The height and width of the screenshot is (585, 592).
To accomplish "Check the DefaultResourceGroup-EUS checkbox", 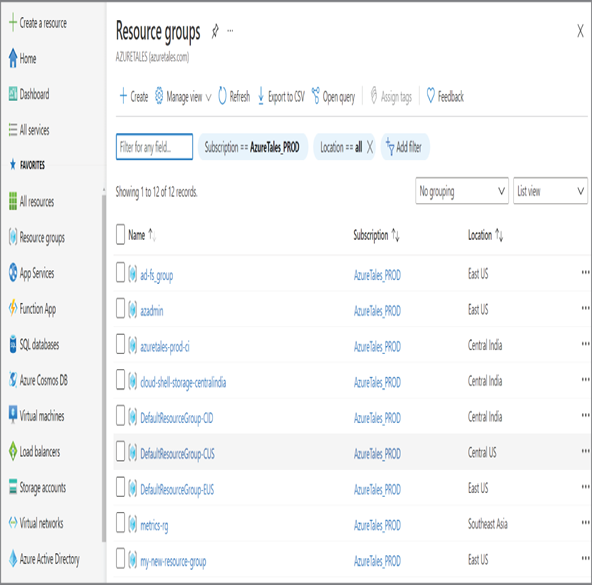I will point(120,487).
